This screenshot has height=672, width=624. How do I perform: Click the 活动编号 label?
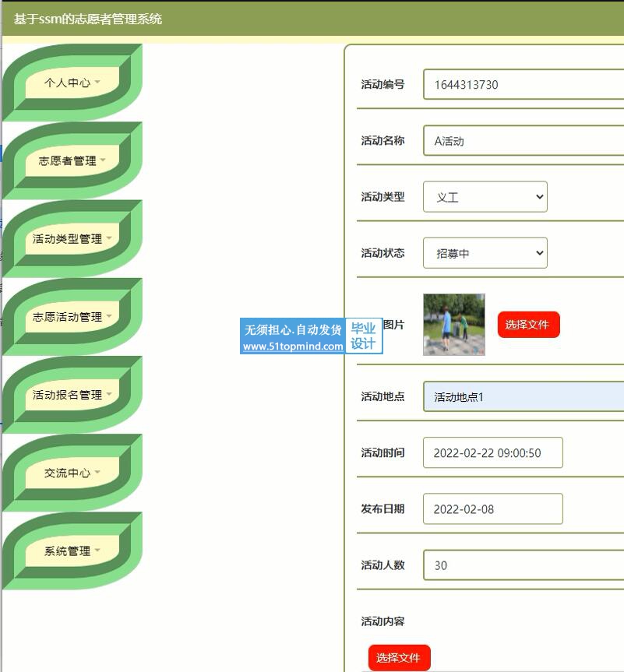tap(383, 84)
